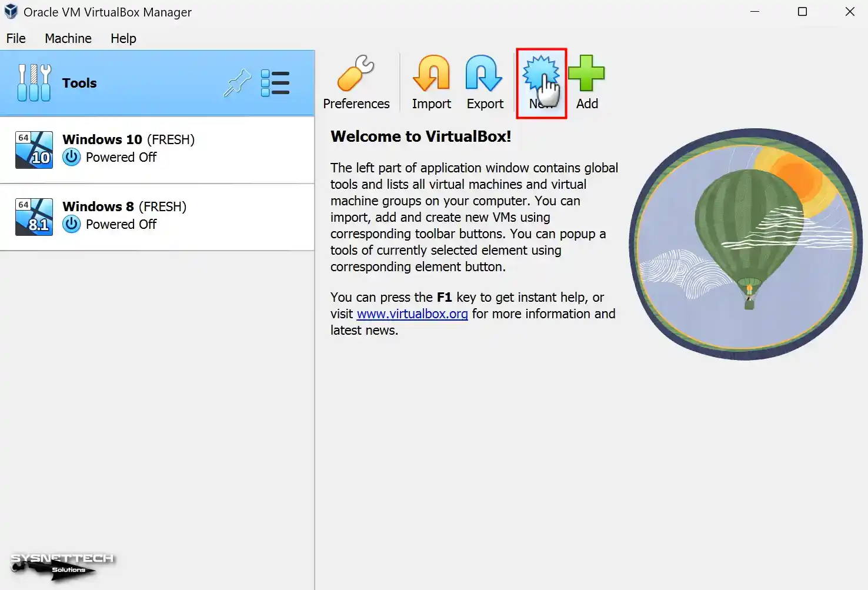Close the VirtualBox Manager window
Image resolution: width=868 pixels, height=590 pixels.
coord(850,12)
